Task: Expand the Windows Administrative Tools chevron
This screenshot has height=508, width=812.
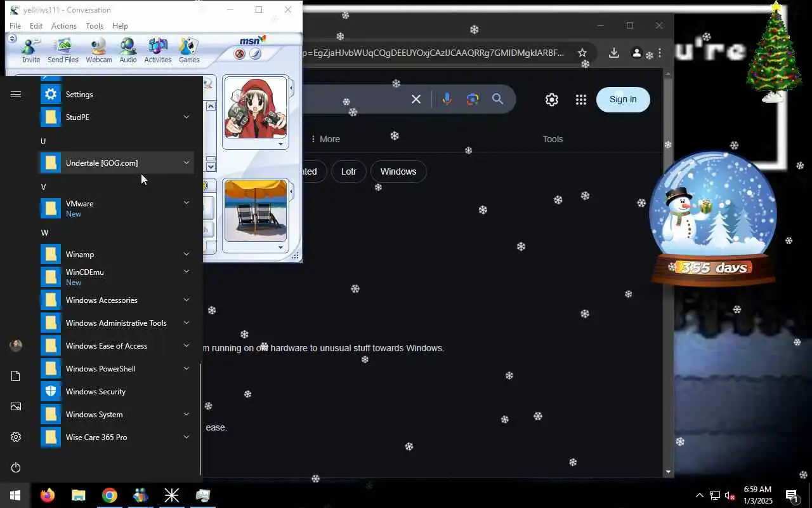Action: tap(187, 323)
